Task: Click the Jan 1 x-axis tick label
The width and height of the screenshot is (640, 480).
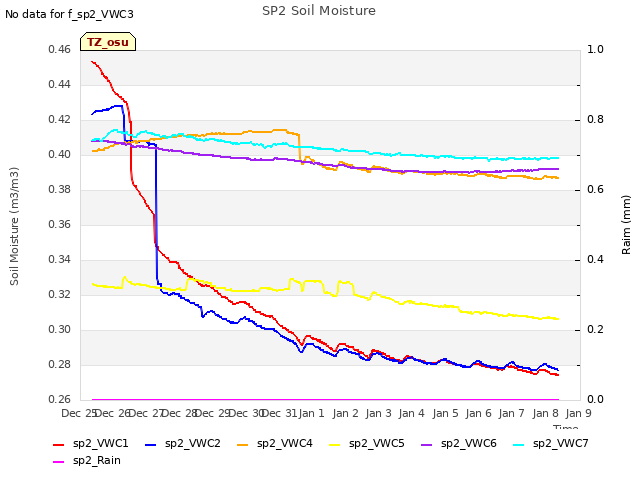Action: 311,413
